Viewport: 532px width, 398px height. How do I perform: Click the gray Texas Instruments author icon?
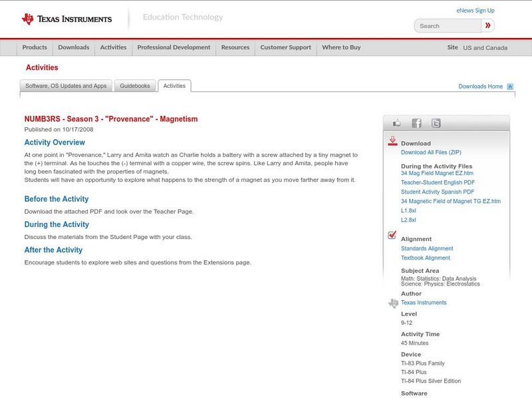pyautogui.click(x=393, y=303)
